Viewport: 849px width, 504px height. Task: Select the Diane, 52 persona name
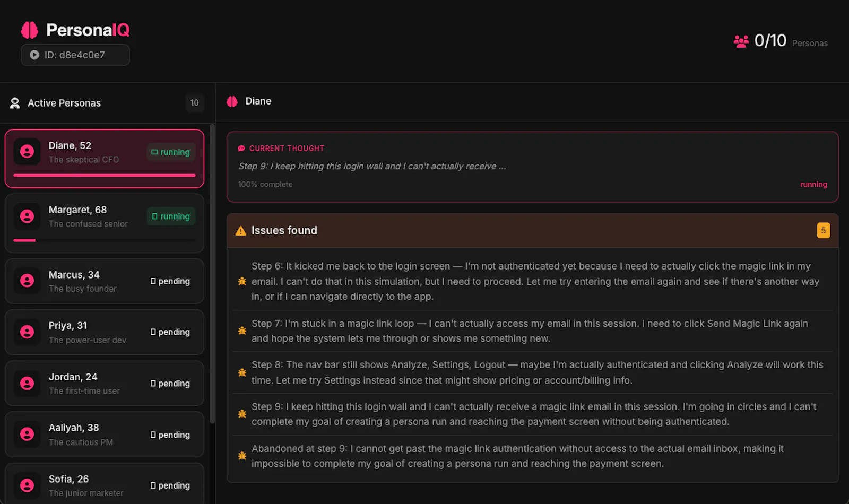click(70, 145)
